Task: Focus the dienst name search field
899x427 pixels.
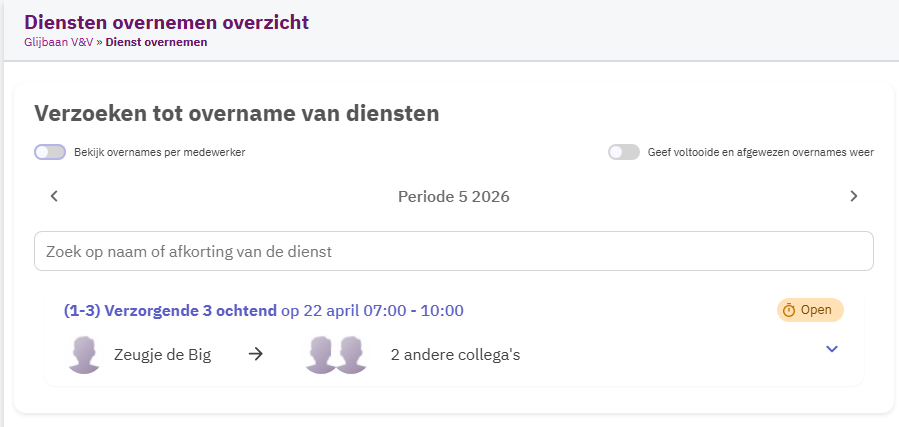Action: 453,251
